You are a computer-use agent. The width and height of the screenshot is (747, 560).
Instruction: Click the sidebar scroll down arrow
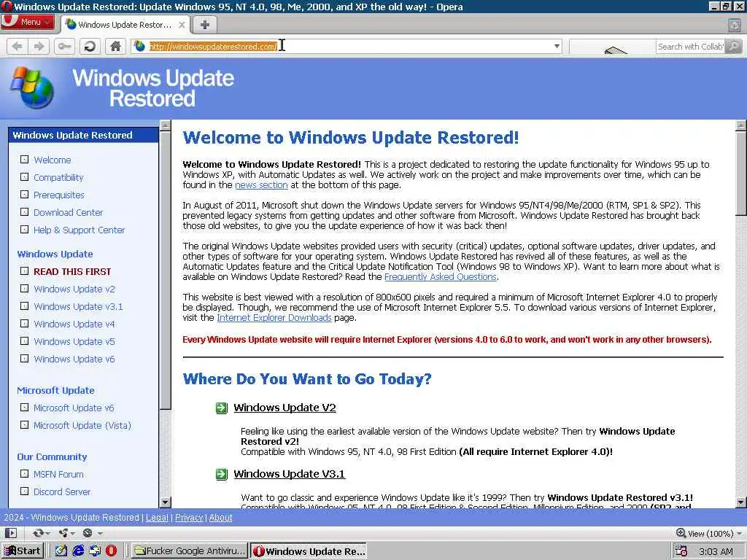pos(166,502)
